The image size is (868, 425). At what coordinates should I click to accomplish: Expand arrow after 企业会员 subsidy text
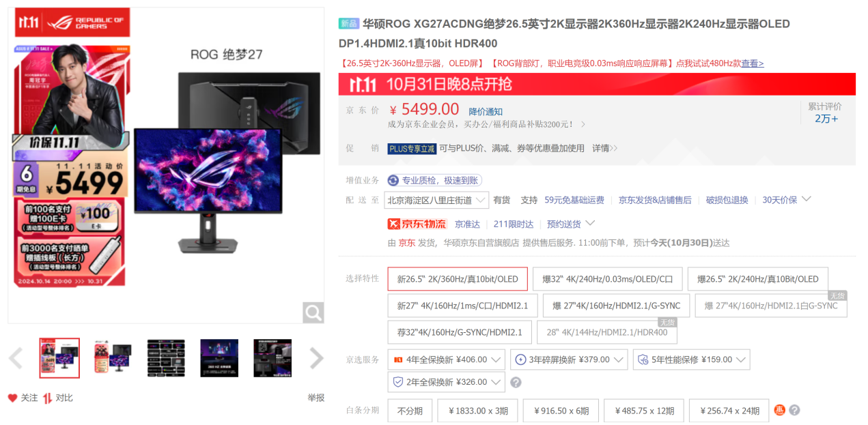tap(583, 125)
